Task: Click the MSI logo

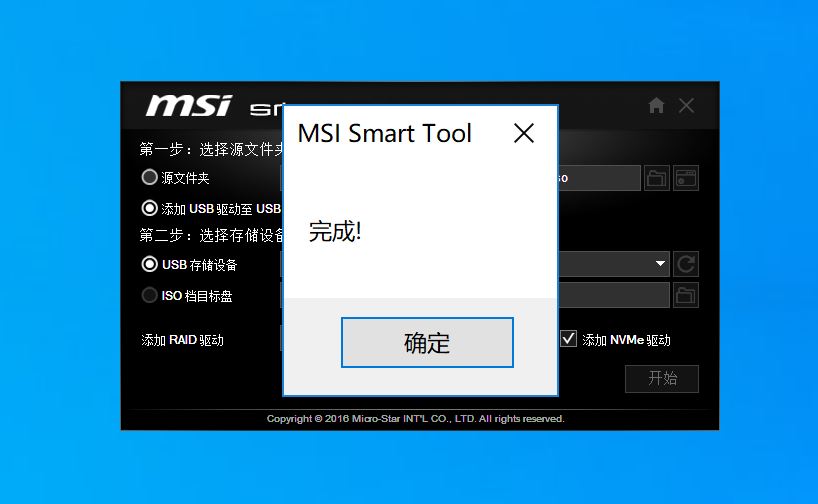Action: click(x=189, y=106)
